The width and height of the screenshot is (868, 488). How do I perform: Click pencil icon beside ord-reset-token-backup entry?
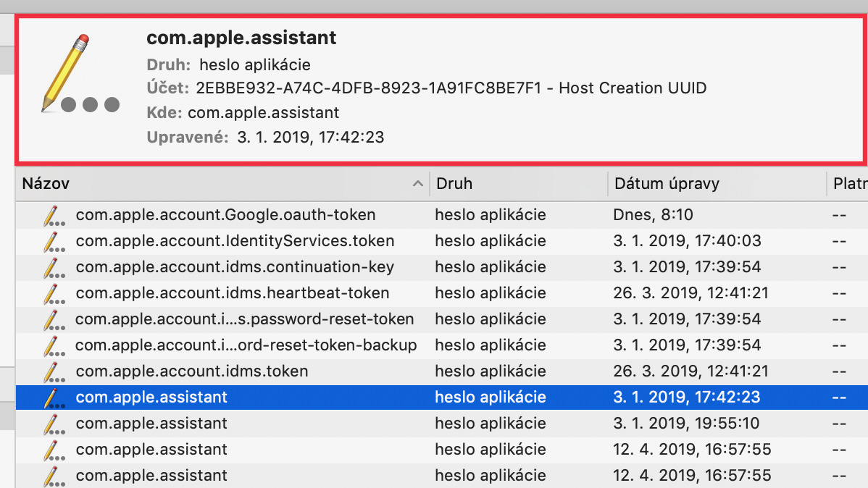pyautogui.click(x=54, y=345)
